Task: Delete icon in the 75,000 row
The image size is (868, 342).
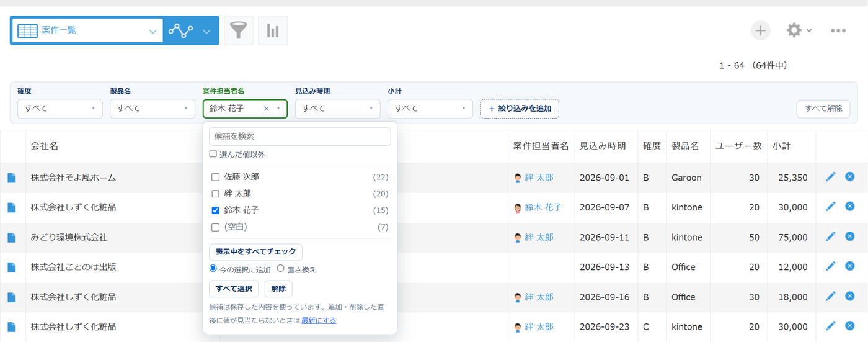Action: click(850, 236)
